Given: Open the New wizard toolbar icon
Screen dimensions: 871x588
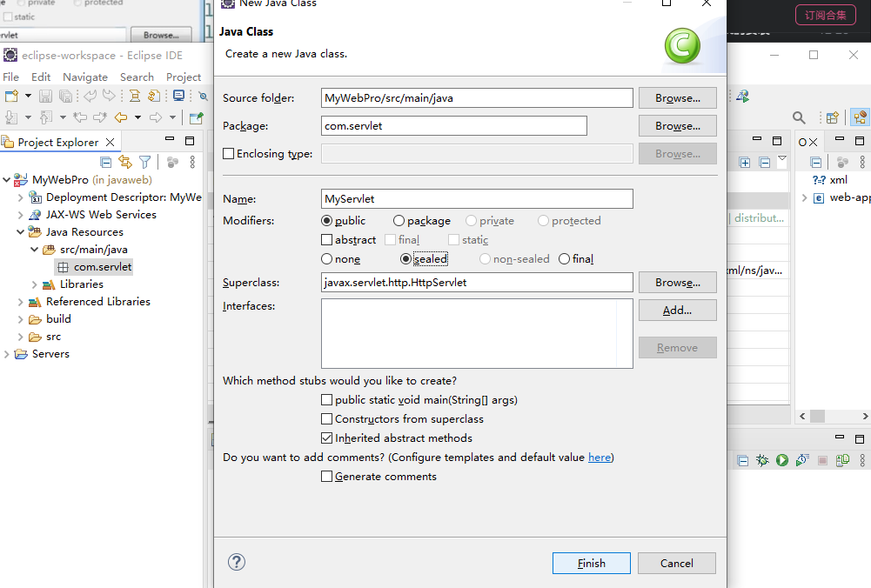Looking at the screenshot, I should tap(11, 96).
